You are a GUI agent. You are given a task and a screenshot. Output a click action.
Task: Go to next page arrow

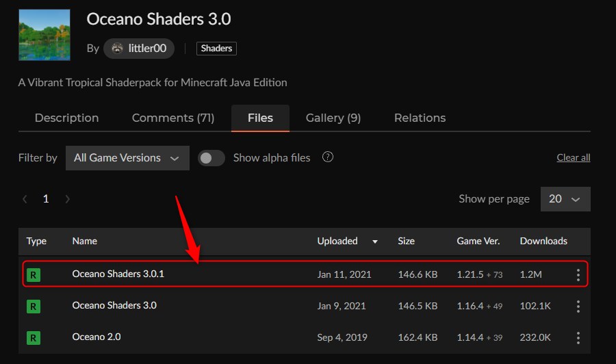(67, 199)
